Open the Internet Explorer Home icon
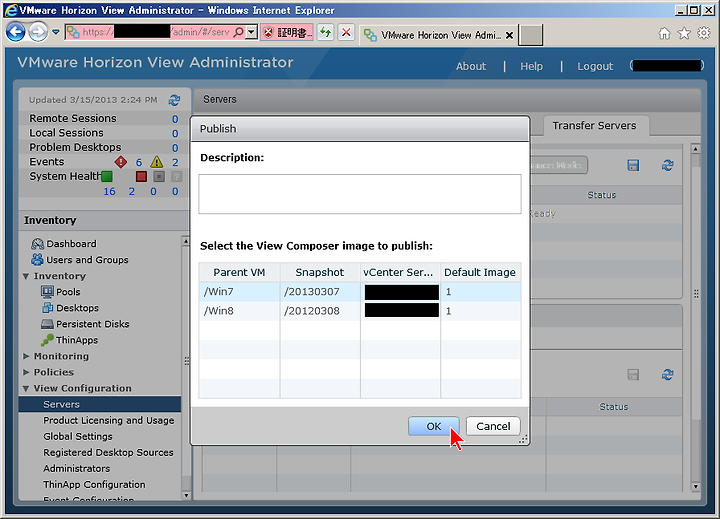This screenshot has width=720, height=519. (664, 33)
